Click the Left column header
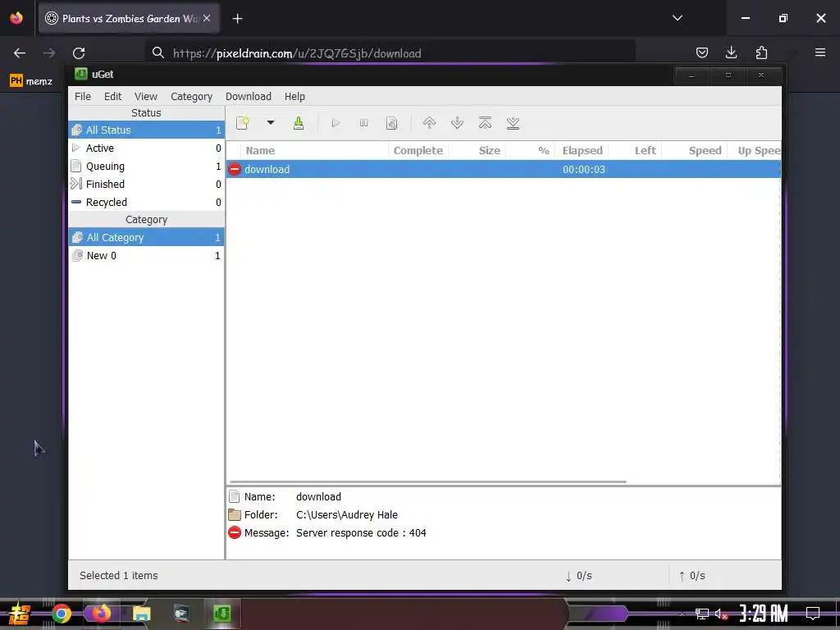840x630 pixels. coord(636,151)
